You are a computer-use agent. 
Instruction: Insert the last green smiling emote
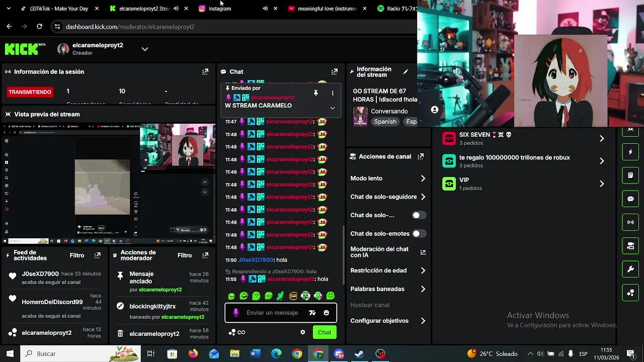coord(331,296)
